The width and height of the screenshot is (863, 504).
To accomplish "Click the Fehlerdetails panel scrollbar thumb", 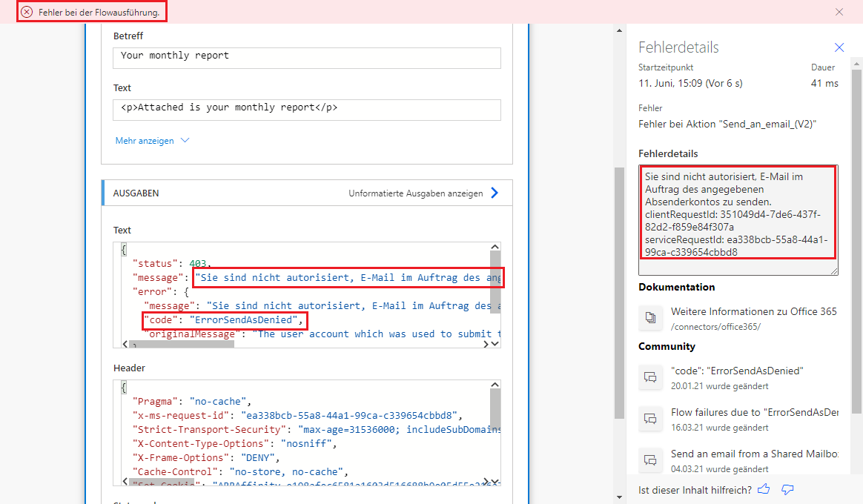I will coord(856,241).
